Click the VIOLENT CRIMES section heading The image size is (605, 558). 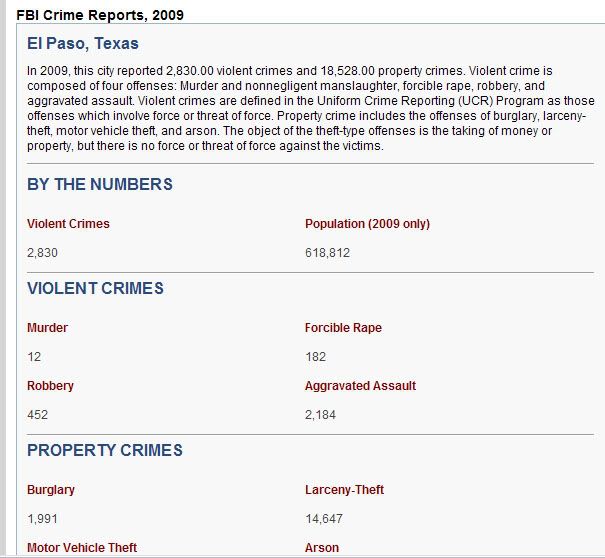click(95, 288)
